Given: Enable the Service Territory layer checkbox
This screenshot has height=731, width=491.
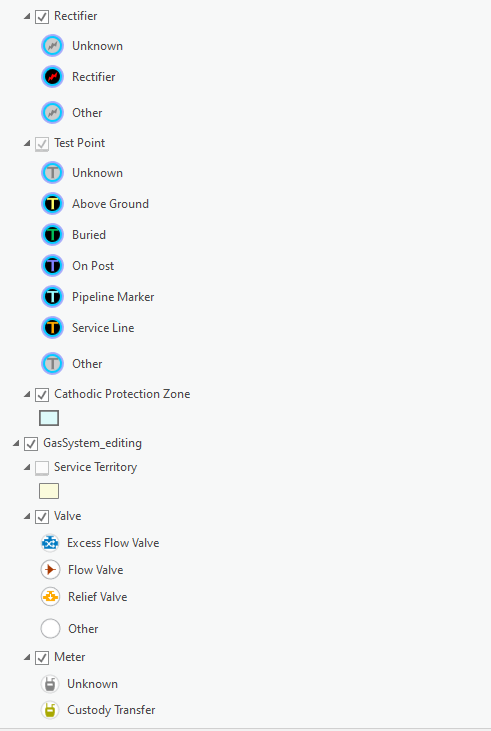Looking at the screenshot, I should click(x=42, y=468).
